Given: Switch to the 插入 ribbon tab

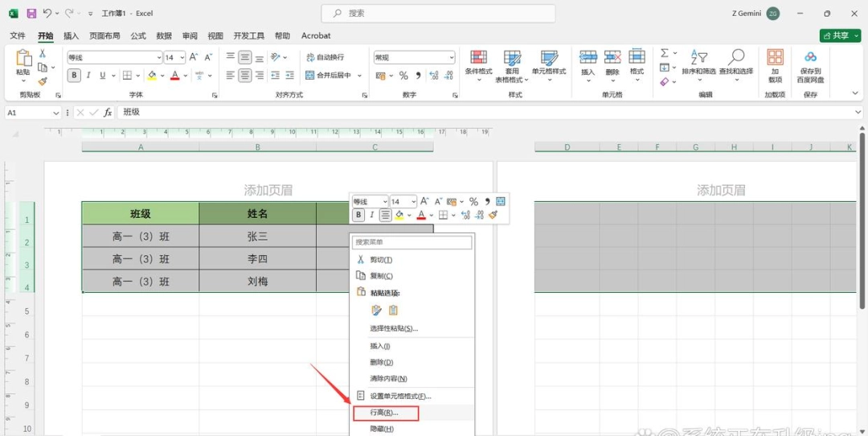Looking at the screenshot, I should pyautogui.click(x=72, y=35).
